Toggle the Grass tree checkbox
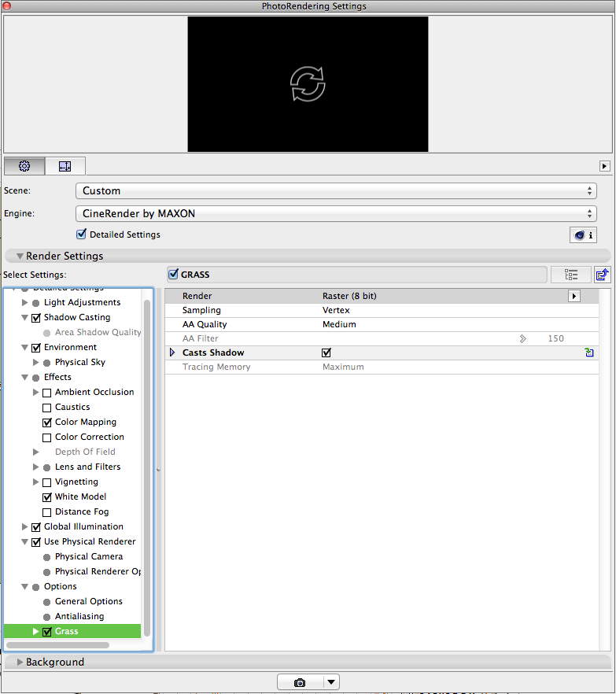Viewport: 616px width, 694px height. click(x=47, y=632)
